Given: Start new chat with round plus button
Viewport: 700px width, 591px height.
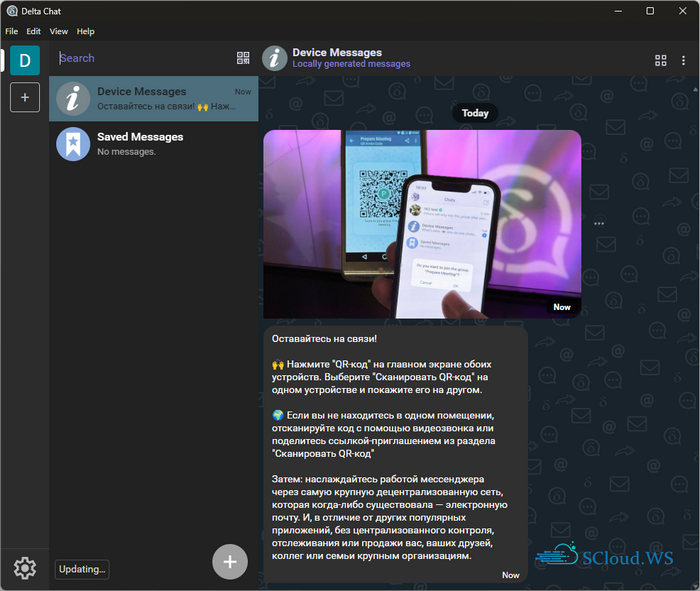Looking at the screenshot, I should (x=229, y=562).
